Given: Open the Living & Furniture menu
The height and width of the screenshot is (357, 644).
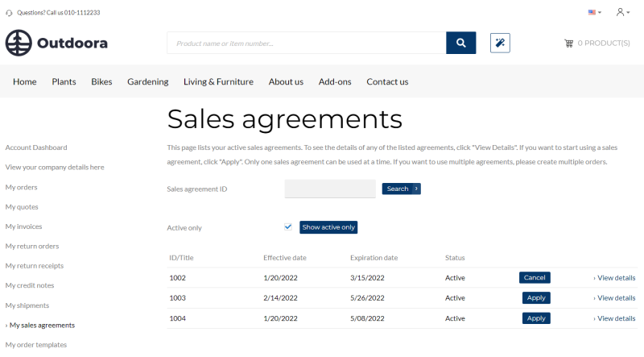Looking at the screenshot, I should [218, 81].
